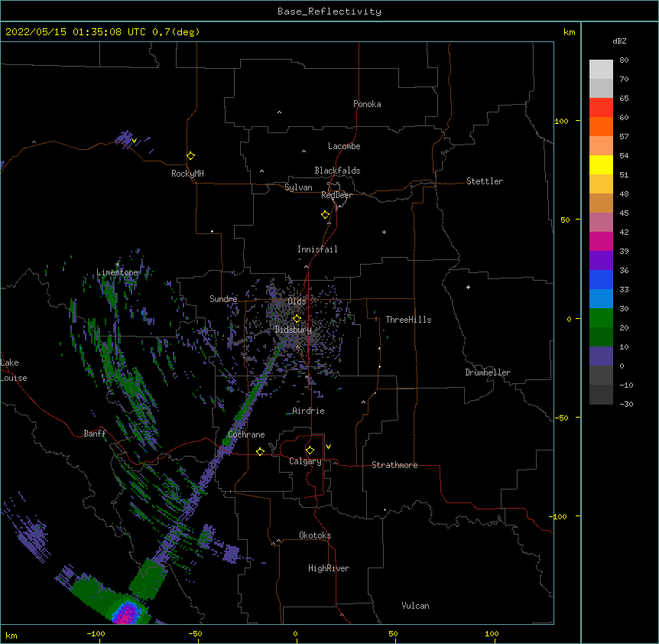Click the mauve 42-45 dBZ legend swatch
The height and width of the screenshot is (644, 659).
(601, 223)
